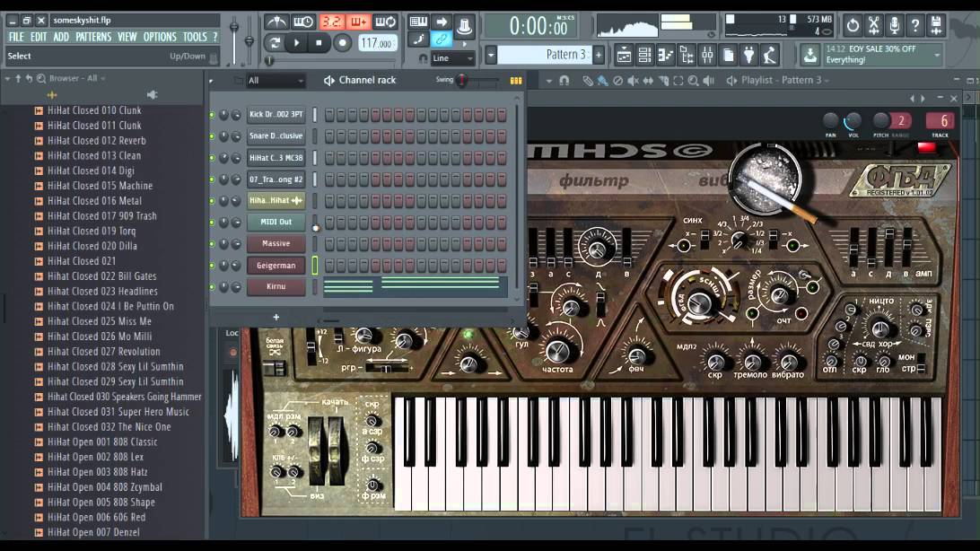Open pattern selector arrow left of Pattern 3

(491, 55)
